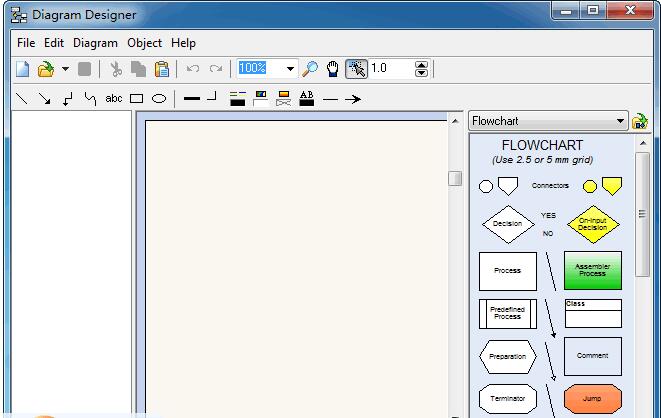Choose the ellipse drawing tool
The height and width of the screenshot is (418, 661).
pos(158,99)
